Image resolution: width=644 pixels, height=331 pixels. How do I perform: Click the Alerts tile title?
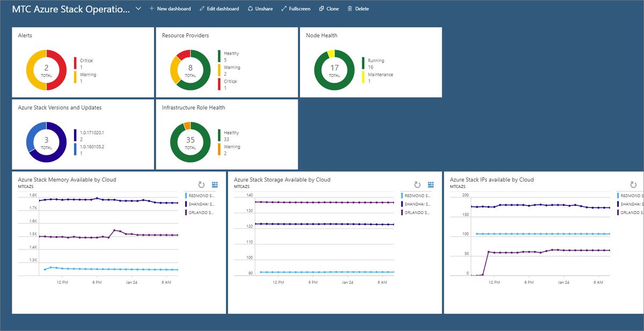(x=25, y=35)
